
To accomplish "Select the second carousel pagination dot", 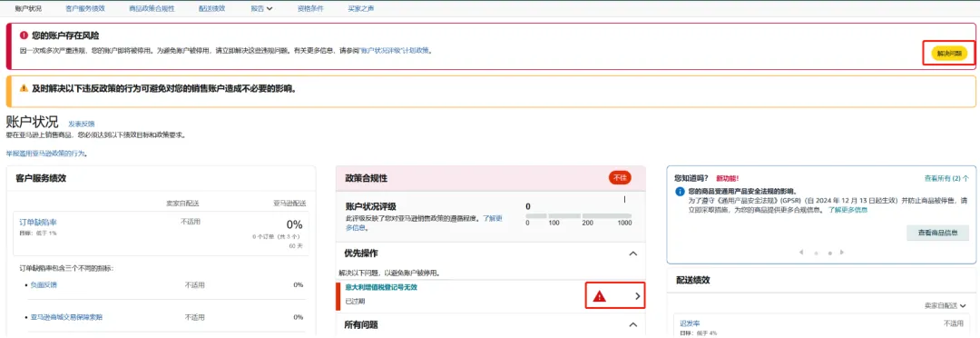I will coord(829,253).
